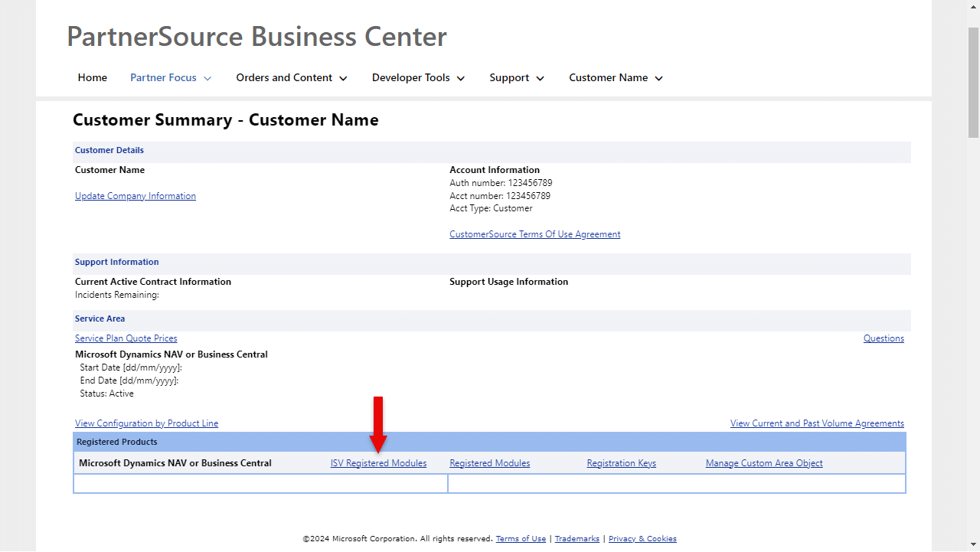980x552 pixels.
Task: View Current and Past Volume Agreements
Action: coord(817,423)
